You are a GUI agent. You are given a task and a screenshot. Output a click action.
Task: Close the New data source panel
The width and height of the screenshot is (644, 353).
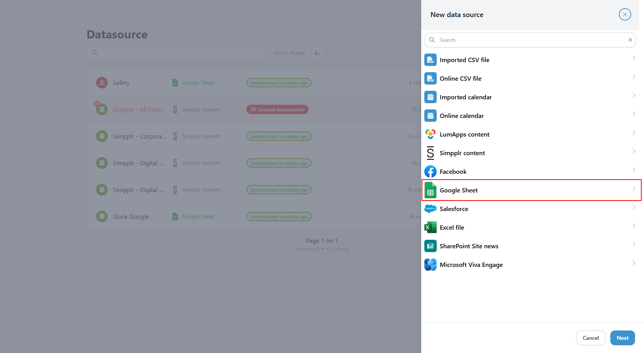(625, 14)
